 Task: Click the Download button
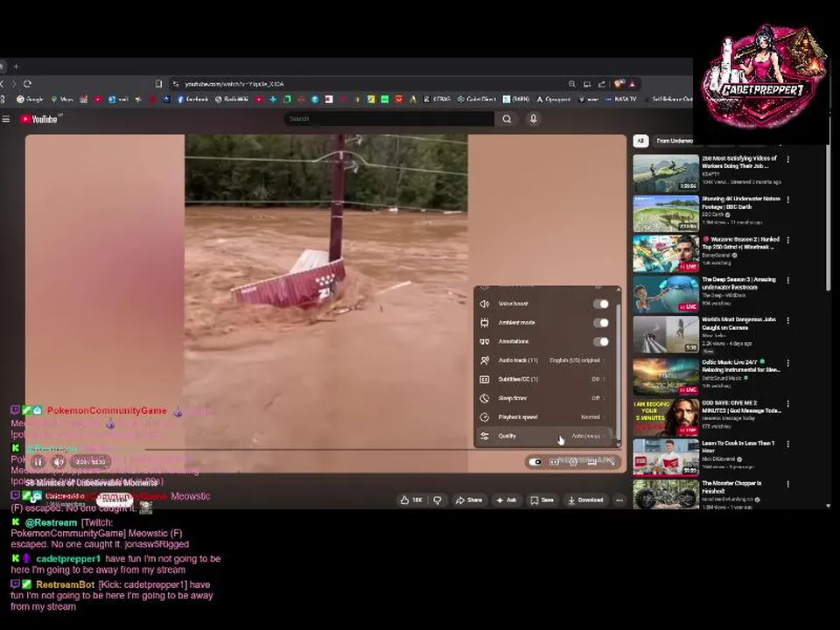[585, 500]
